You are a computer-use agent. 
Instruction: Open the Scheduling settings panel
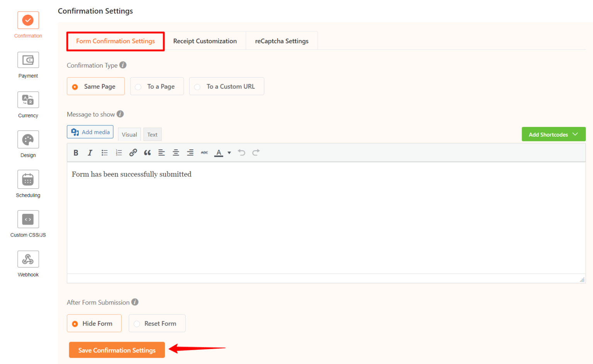[28, 179]
